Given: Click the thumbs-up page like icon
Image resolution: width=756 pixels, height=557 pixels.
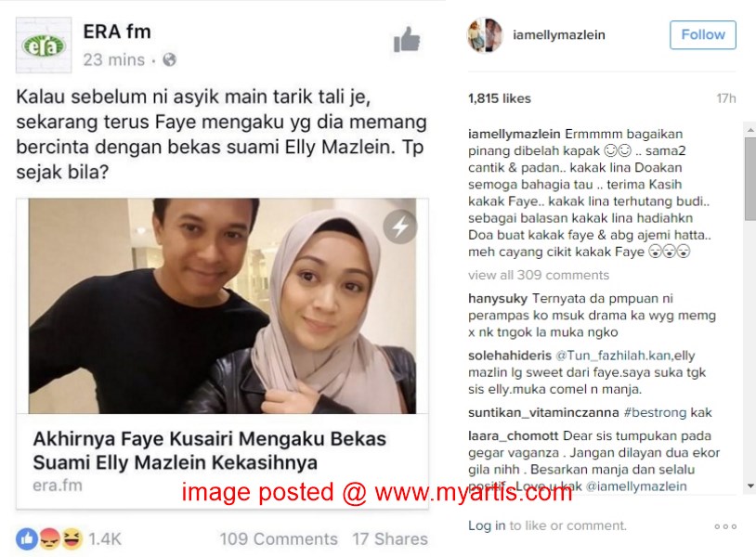Looking at the screenshot, I should point(407,40).
